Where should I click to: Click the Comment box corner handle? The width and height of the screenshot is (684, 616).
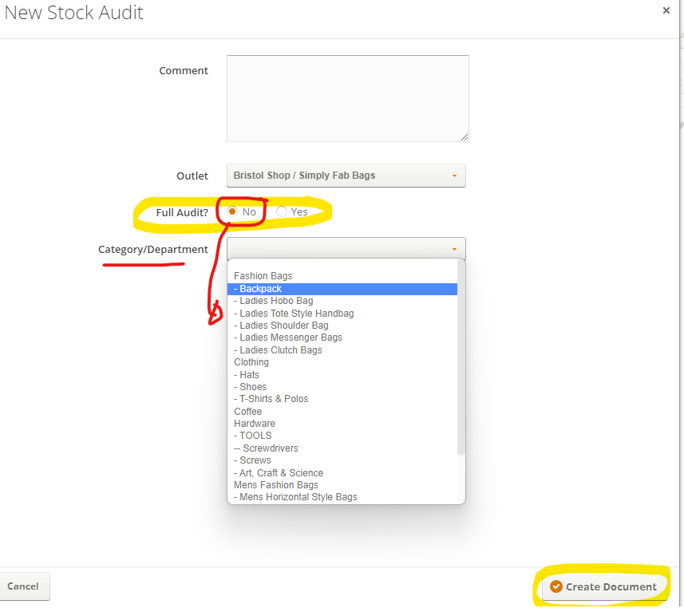(465, 137)
